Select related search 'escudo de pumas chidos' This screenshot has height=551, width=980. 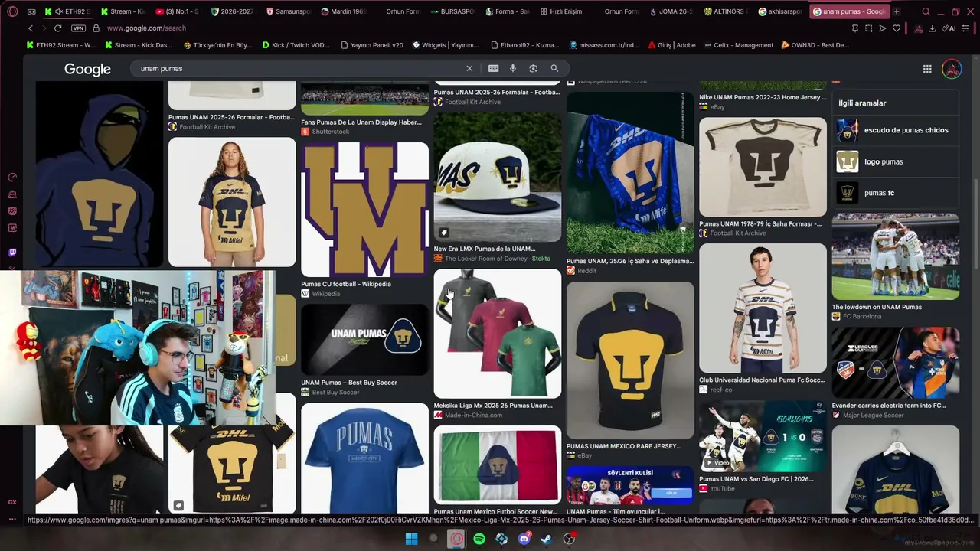pyautogui.click(x=896, y=130)
